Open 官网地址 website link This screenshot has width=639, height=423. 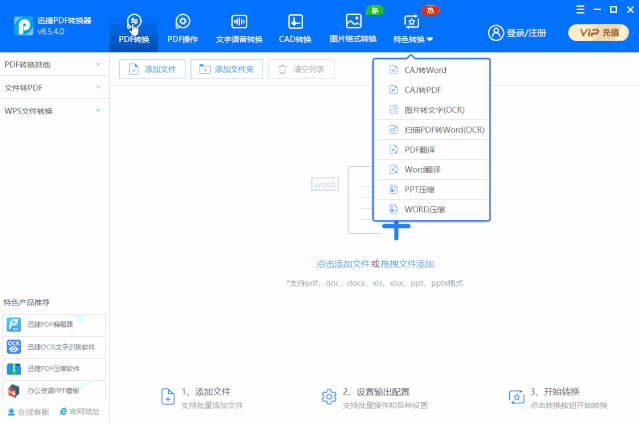click(x=79, y=412)
